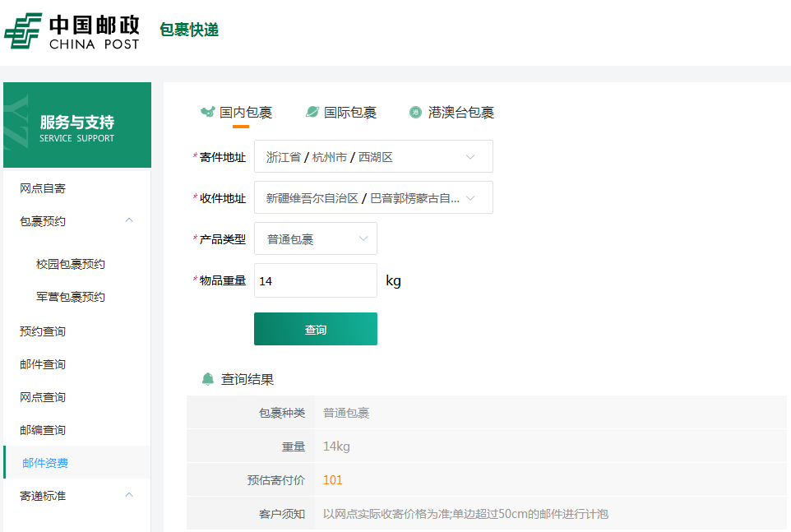Click the China Post logo
The width and height of the screenshot is (791, 532).
tap(72, 31)
